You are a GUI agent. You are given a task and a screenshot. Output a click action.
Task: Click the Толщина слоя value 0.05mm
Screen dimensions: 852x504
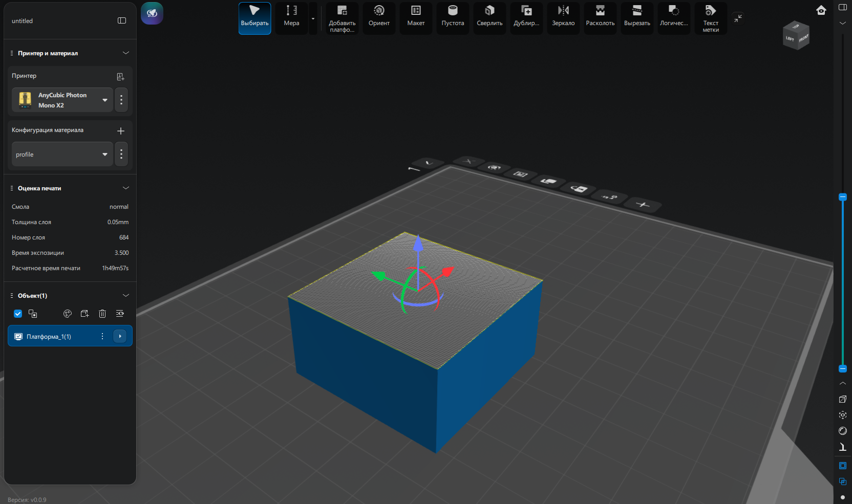(x=118, y=222)
